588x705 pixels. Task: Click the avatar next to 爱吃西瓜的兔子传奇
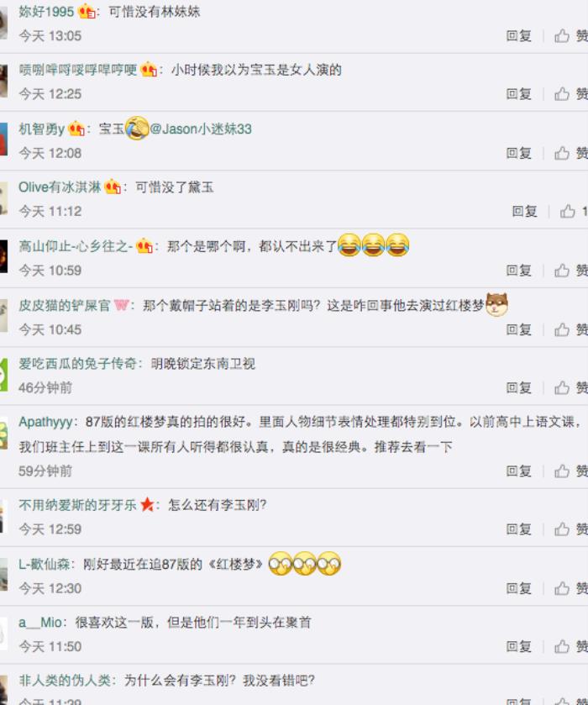point(3,375)
